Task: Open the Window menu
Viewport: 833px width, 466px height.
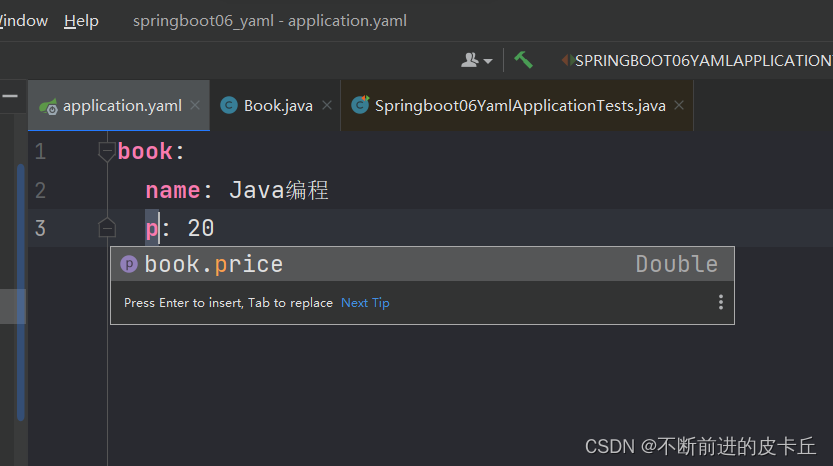Action: tap(23, 21)
